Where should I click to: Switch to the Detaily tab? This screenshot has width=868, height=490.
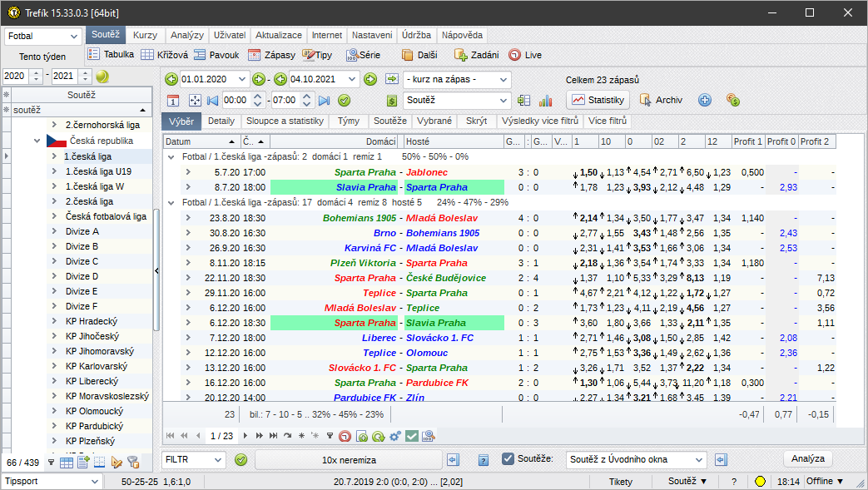coord(221,121)
